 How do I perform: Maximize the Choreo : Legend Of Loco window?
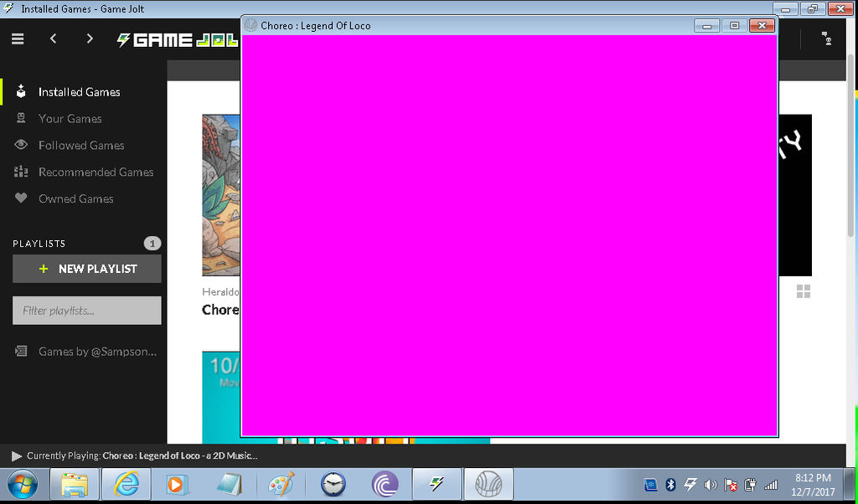(x=734, y=25)
